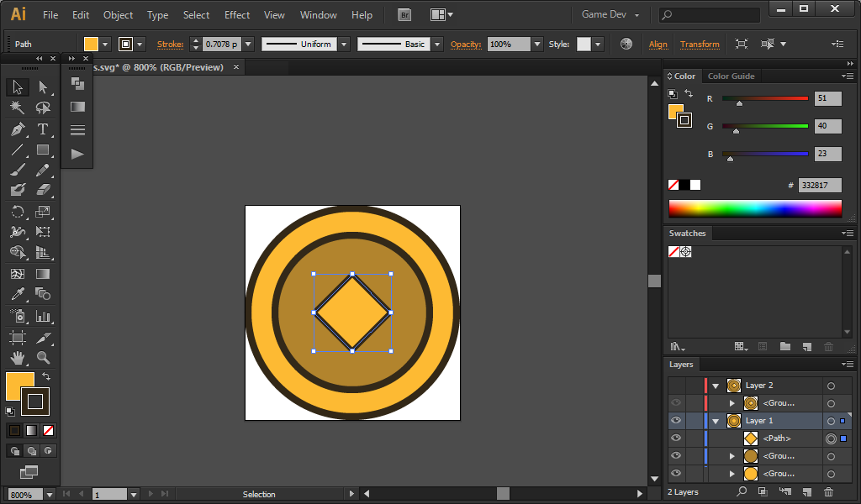Select the Pen tool
Screen dimensions: 861x504
(x=18, y=129)
